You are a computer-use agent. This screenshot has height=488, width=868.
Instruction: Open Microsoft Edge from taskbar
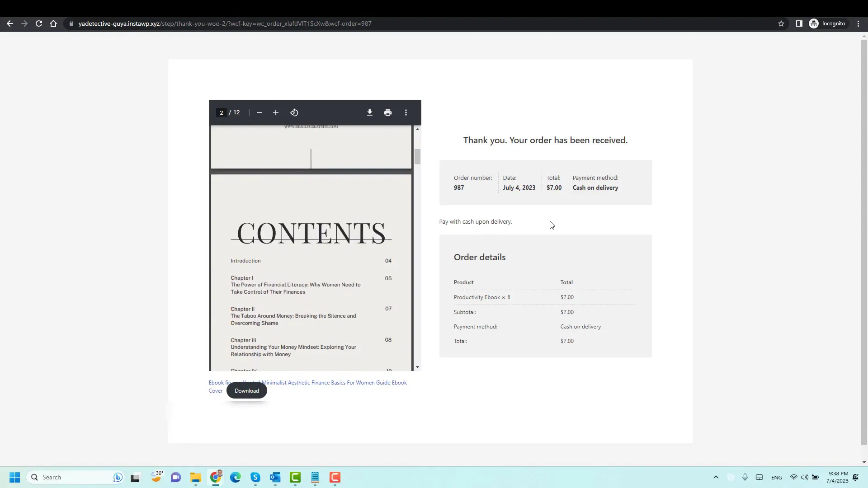tap(236, 477)
